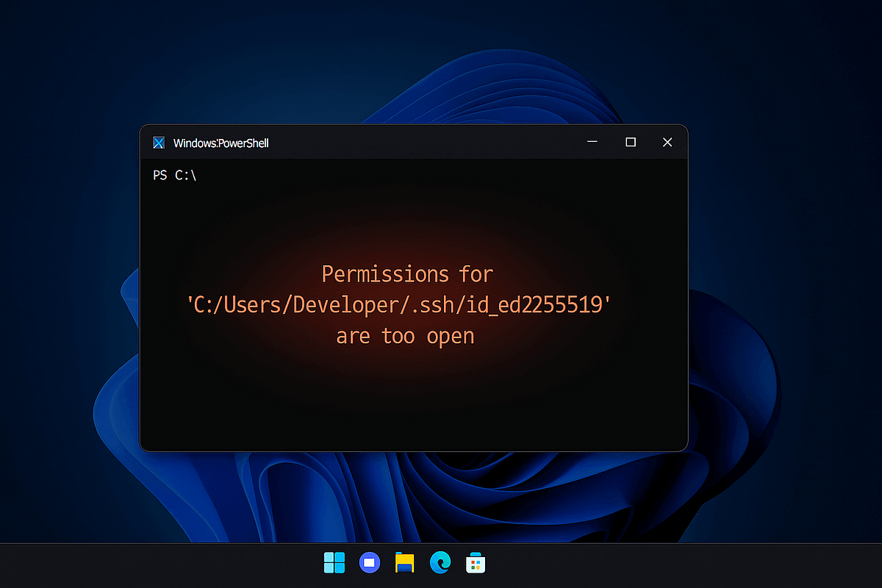Click the "Permissions for" error line
The image size is (882, 588).
tap(407, 274)
